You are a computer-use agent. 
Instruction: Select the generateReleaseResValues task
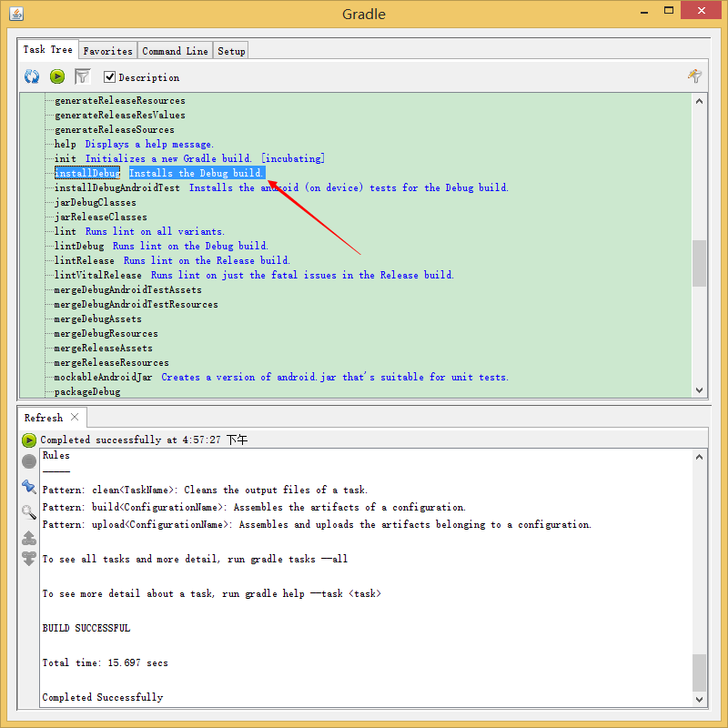[120, 115]
